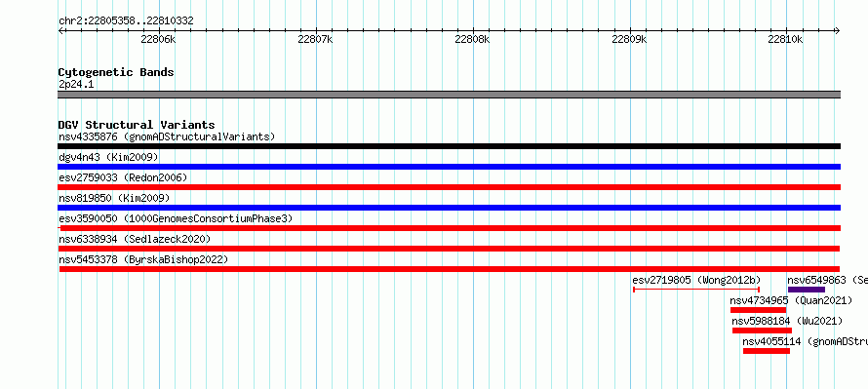Open the nsv4734965 (Quan2021) label

click(x=791, y=300)
